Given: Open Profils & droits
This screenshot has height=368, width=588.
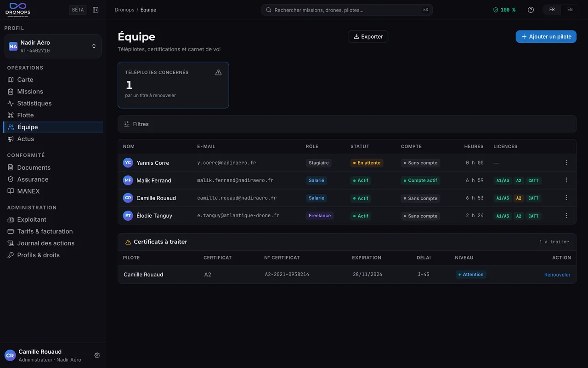Looking at the screenshot, I should [x=53, y=255].
